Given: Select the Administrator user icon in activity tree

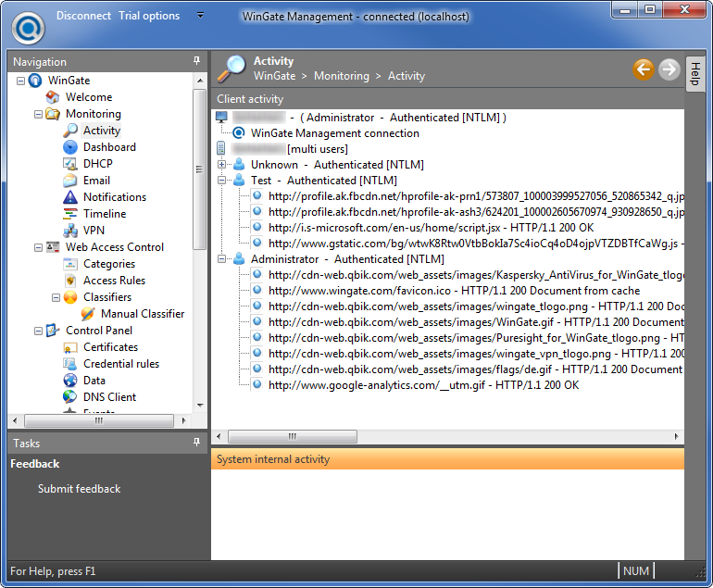Looking at the screenshot, I should coord(239,258).
